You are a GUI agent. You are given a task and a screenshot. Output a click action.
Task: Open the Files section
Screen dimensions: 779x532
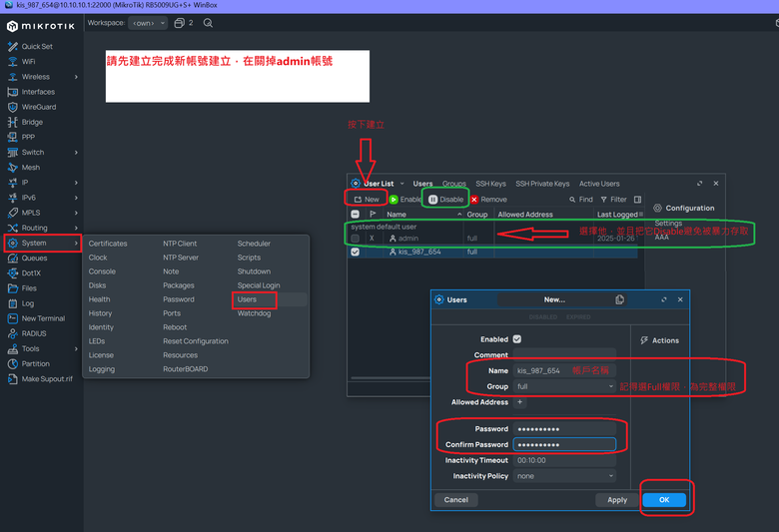(22, 288)
